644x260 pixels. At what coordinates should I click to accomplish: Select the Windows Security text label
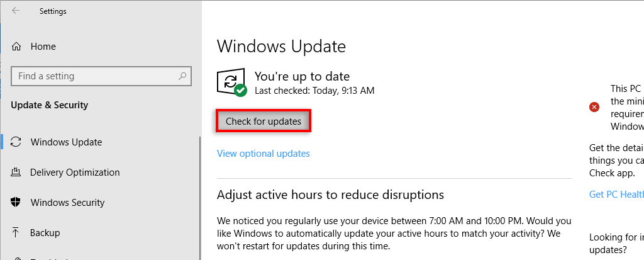click(x=67, y=203)
